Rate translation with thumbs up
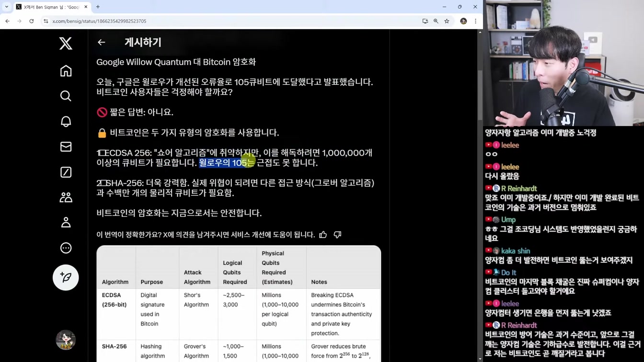 click(x=323, y=235)
